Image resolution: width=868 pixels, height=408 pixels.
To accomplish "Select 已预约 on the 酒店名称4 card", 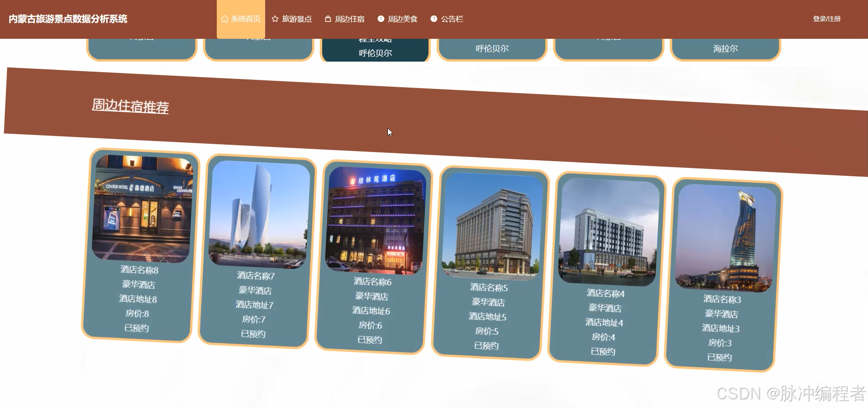I will [603, 351].
